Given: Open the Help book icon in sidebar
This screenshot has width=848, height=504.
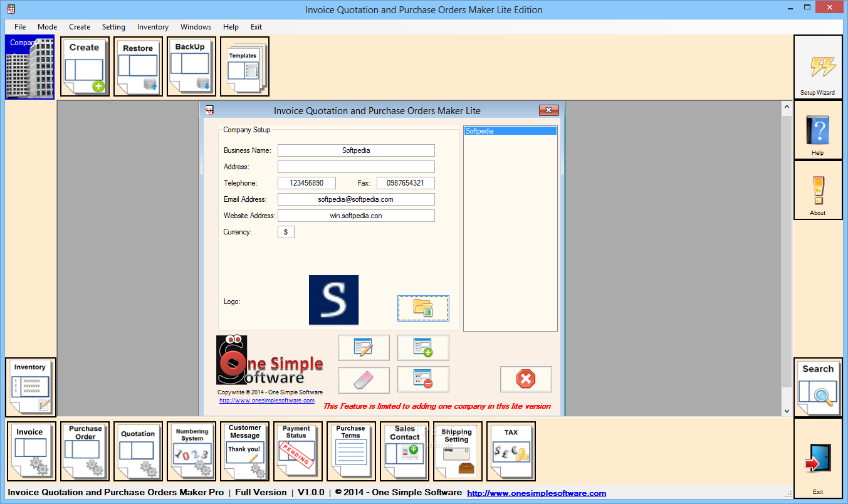Looking at the screenshot, I should [818, 130].
